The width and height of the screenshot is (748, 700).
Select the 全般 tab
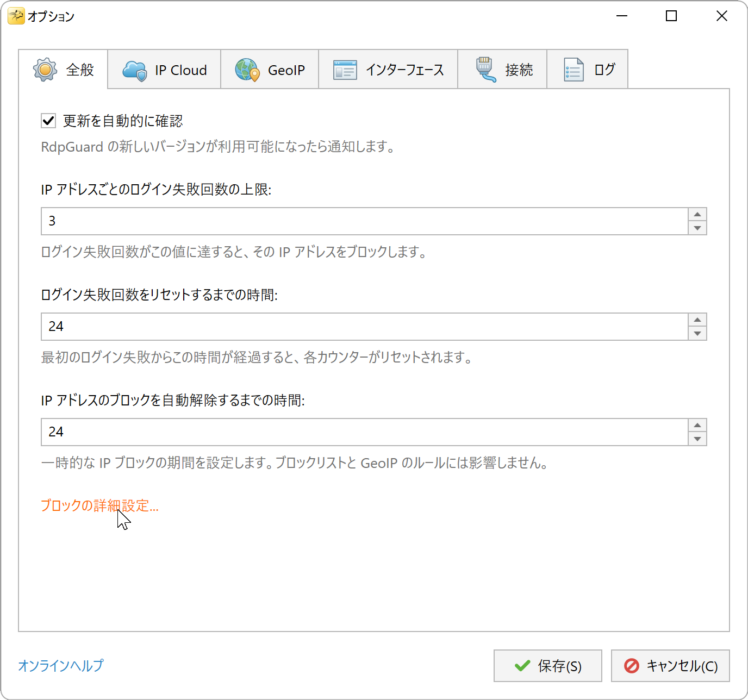63,69
